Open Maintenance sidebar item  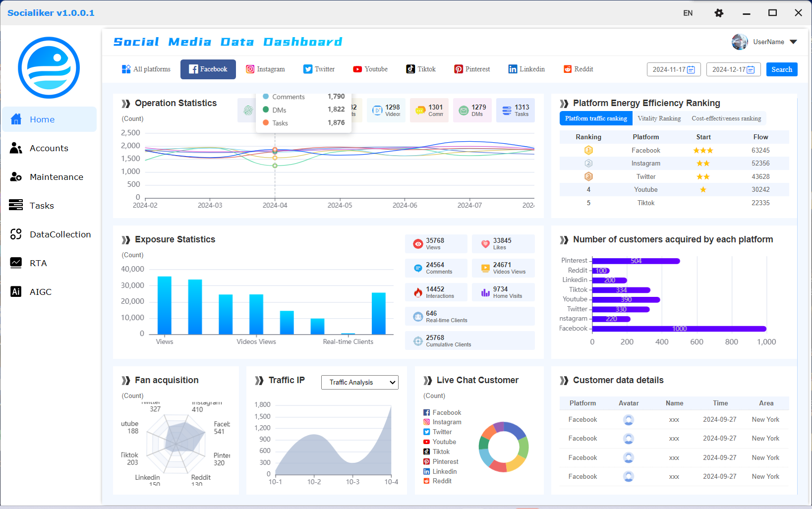(49, 176)
